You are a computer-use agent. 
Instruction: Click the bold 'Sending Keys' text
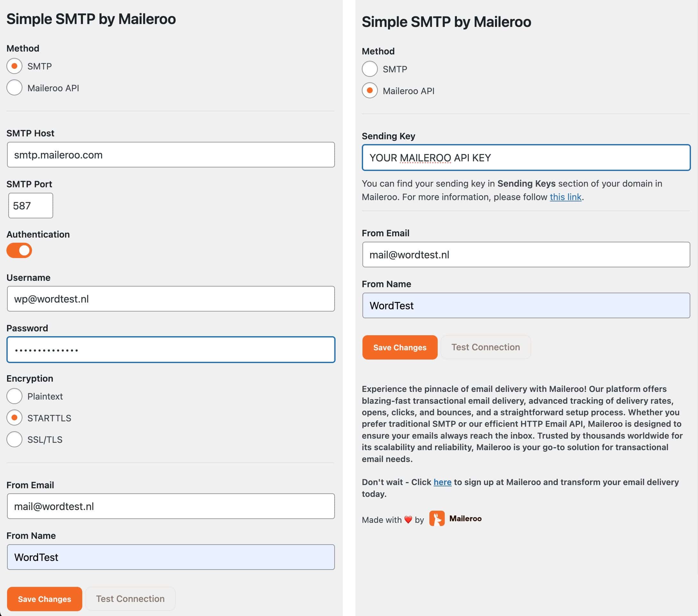(x=526, y=183)
